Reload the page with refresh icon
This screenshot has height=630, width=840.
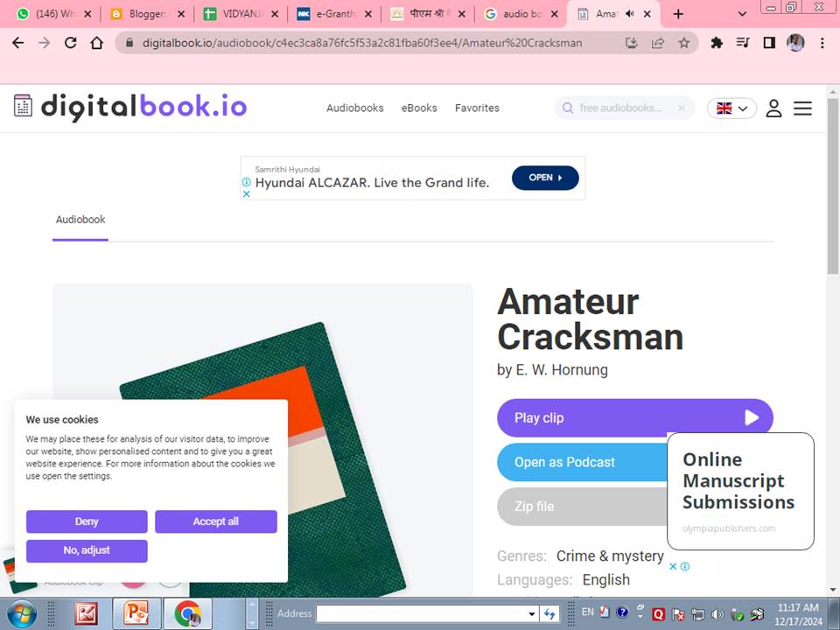pos(71,43)
